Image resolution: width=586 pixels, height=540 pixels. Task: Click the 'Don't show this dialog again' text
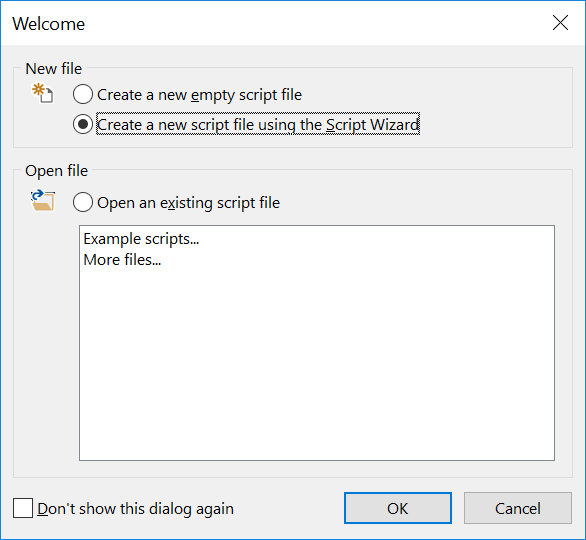point(135,509)
